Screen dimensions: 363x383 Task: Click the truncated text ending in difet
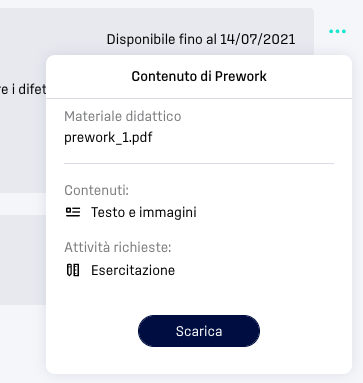click(x=23, y=89)
